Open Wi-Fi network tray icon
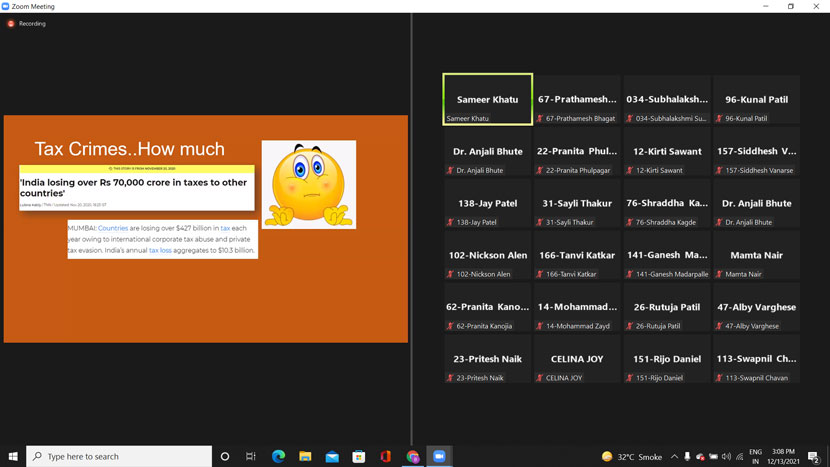 [x=739, y=456]
